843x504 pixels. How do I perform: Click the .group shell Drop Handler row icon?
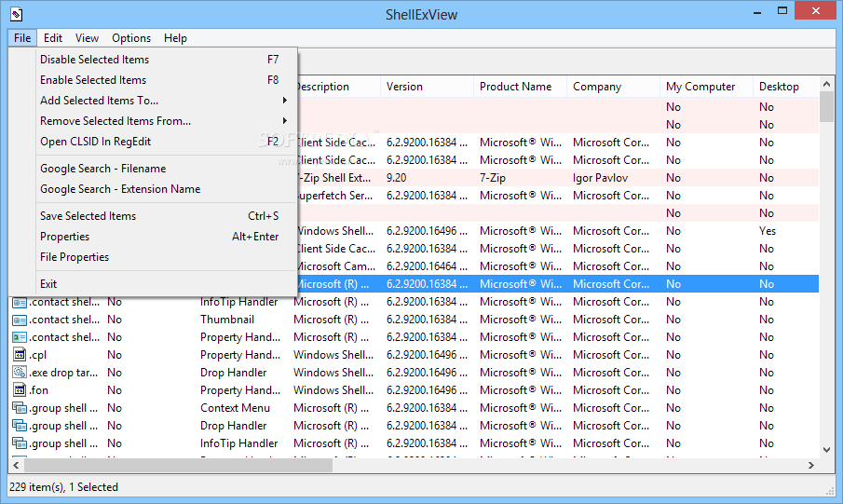(x=19, y=426)
